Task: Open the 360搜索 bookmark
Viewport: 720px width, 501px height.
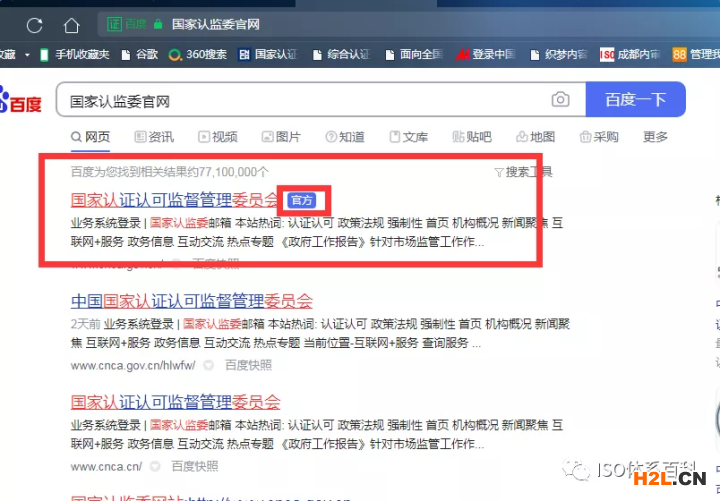Action: 197,55
